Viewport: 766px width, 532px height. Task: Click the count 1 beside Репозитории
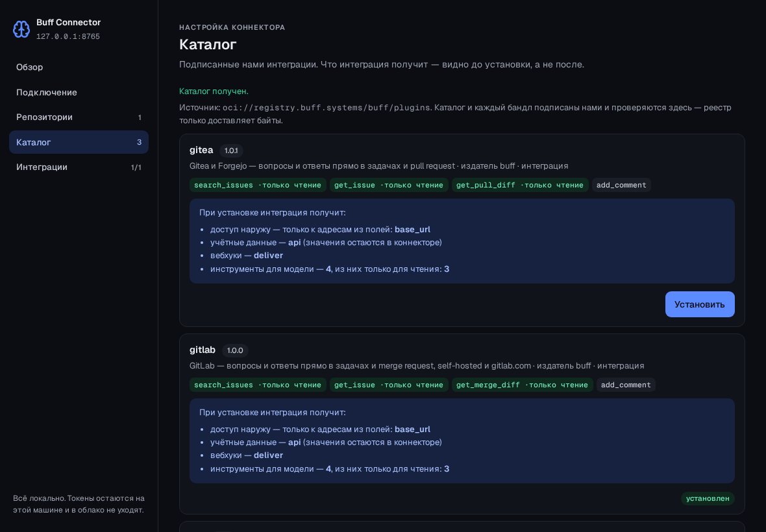point(140,117)
